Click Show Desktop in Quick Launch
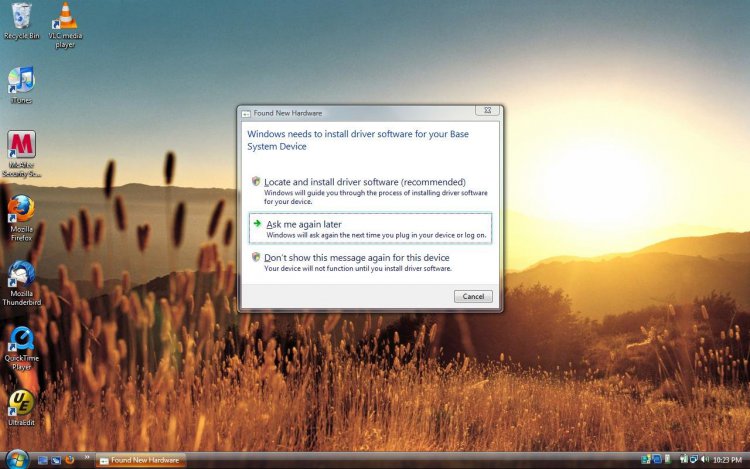This screenshot has height=469, width=750. [43, 460]
